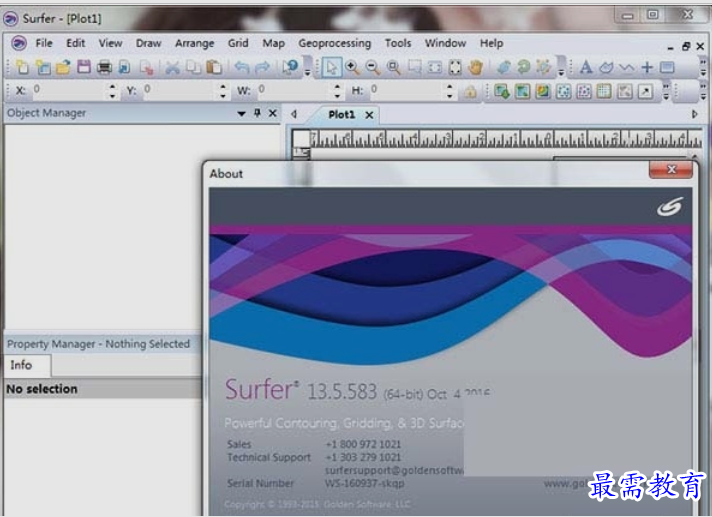
Task: Click the map toolbar grid icon
Action: tap(604, 91)
